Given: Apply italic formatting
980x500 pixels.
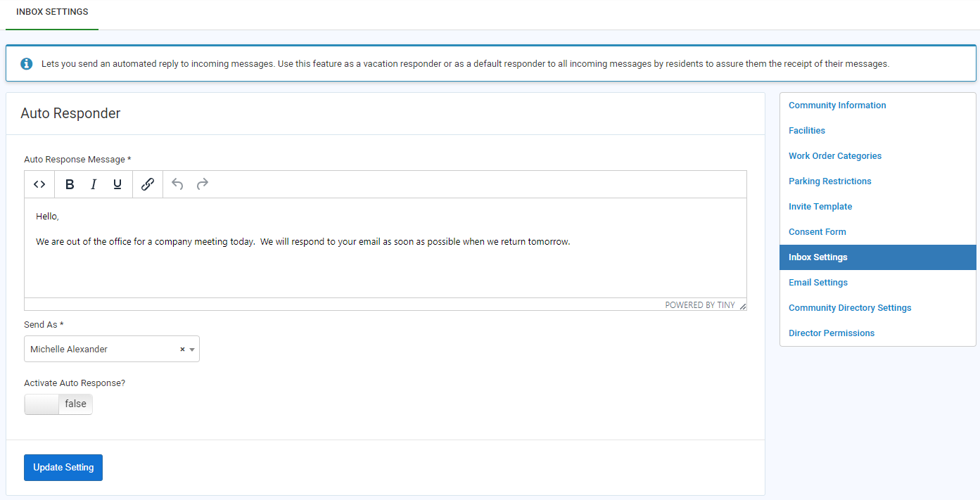Looking at the screenshot, I should (93, 184).
